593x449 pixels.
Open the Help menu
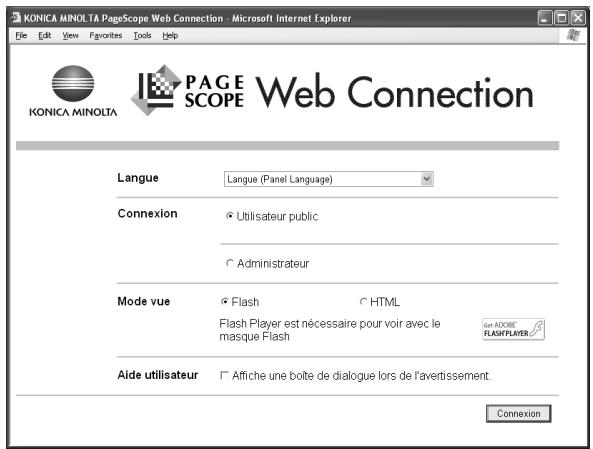(x=170, y=36)
